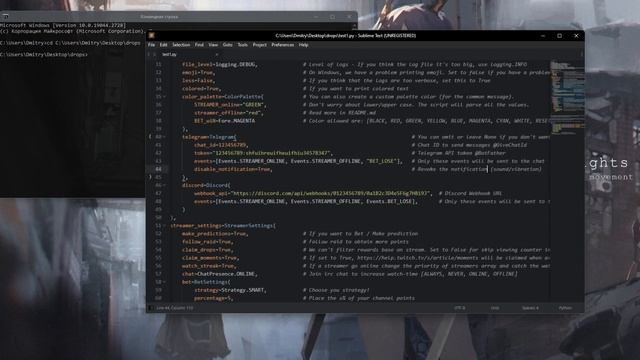640x360 pixels.
Task: Click the claim_moments=True code text
Action: (210, 258)
